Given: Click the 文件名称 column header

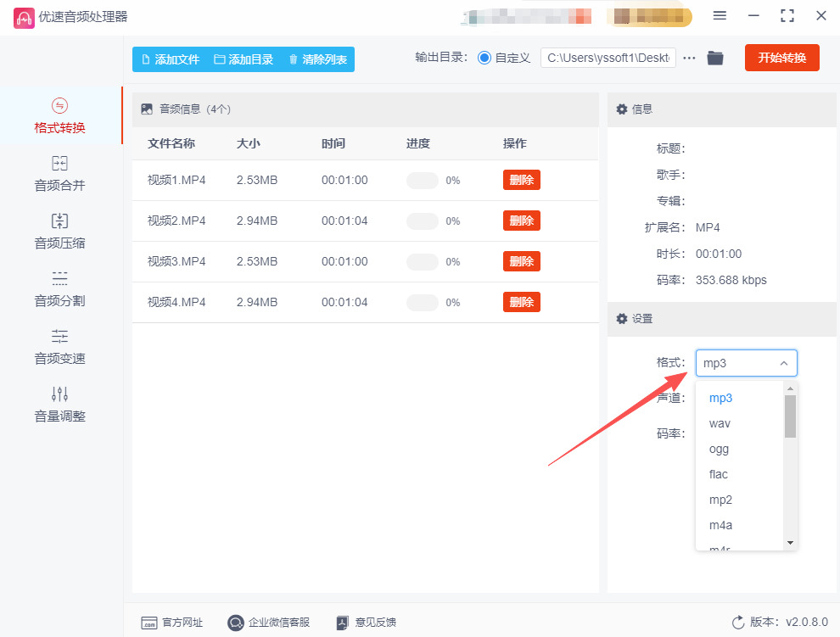Looking at the screenshot, I should [171, 143].
